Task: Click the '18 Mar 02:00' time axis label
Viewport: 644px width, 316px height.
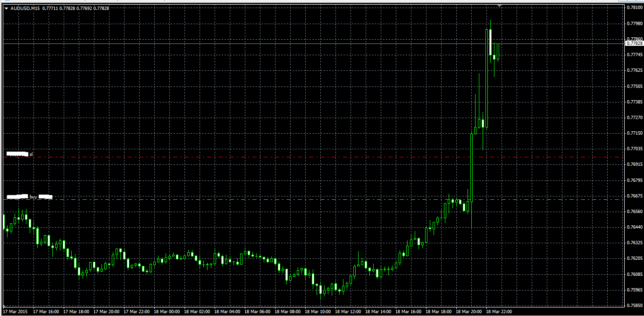Action: pos(197,312)
